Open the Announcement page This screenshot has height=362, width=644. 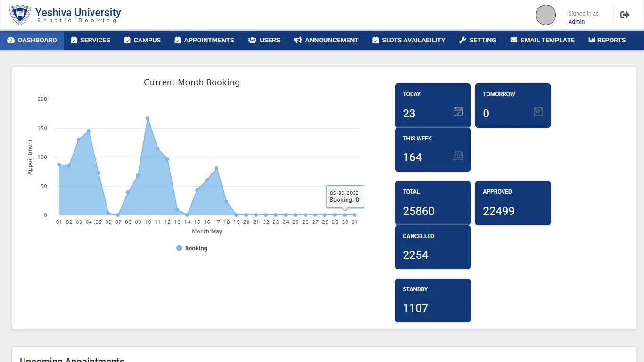pos(326,41)
